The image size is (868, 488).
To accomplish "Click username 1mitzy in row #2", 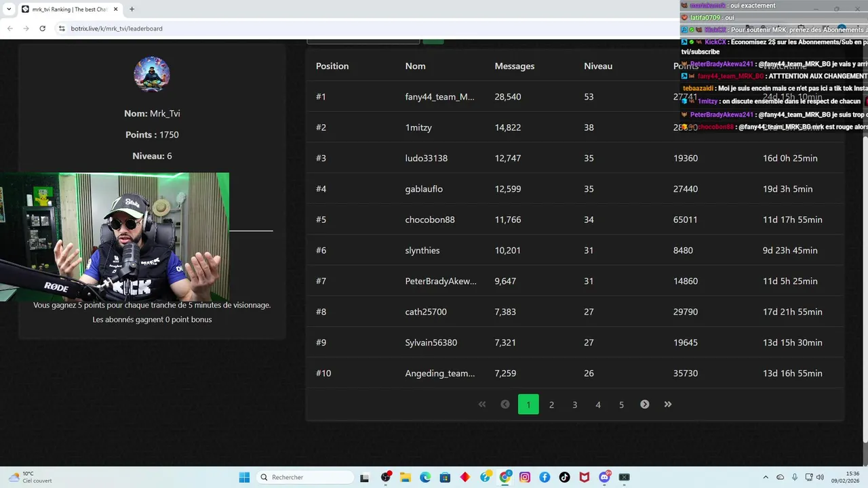I will point(418,127).
